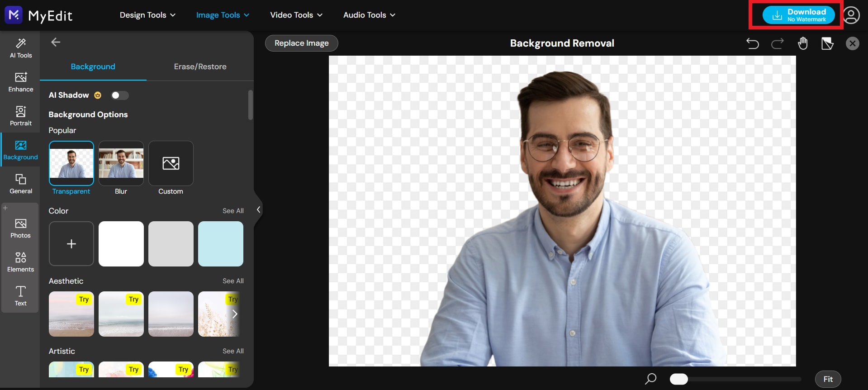The image size is (868, 390).
Task: Click the Replace Image button
Action: pyautogui.click(x=302, y=43)
